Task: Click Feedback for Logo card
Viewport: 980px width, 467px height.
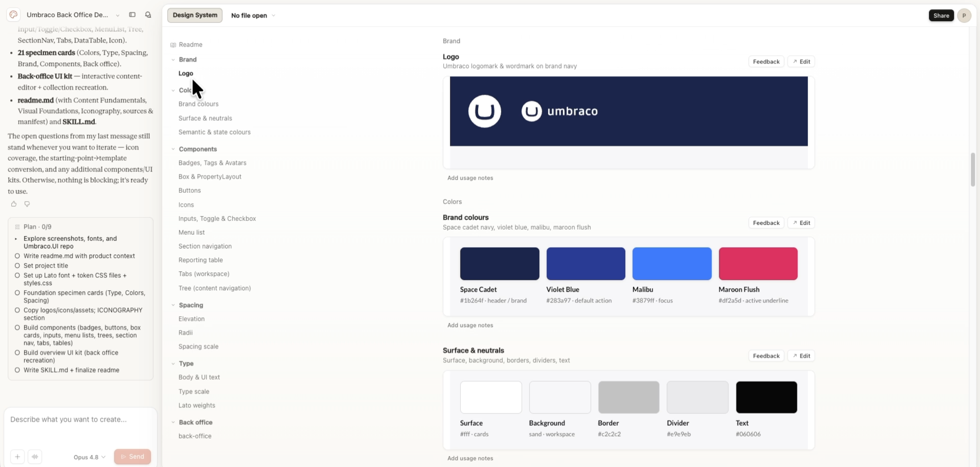Action: click(x=766, y=61)
